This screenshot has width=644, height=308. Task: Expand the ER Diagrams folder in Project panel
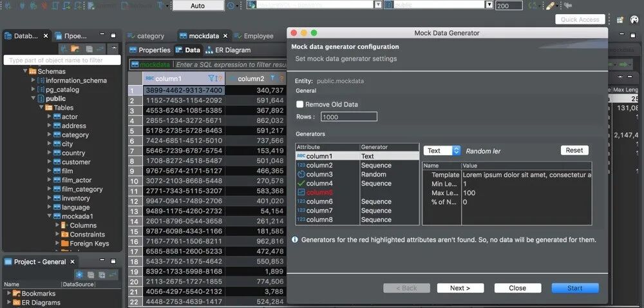tap(8, 302)
